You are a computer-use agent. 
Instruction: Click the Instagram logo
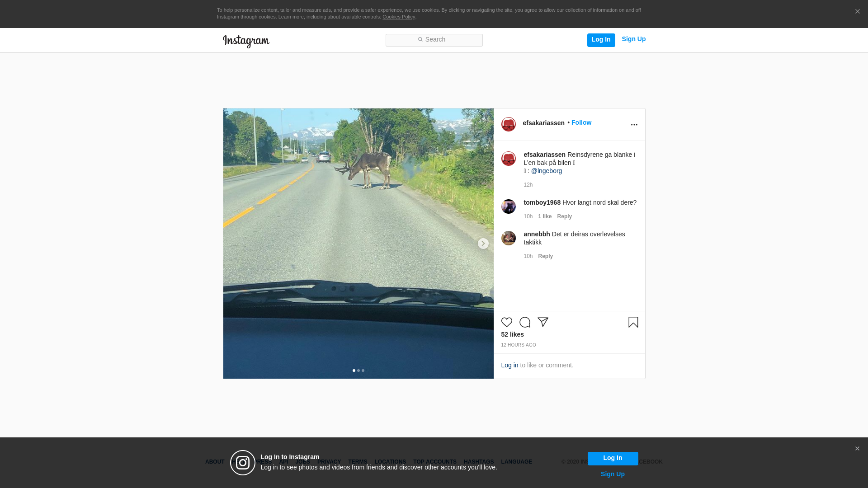point(246,41)
